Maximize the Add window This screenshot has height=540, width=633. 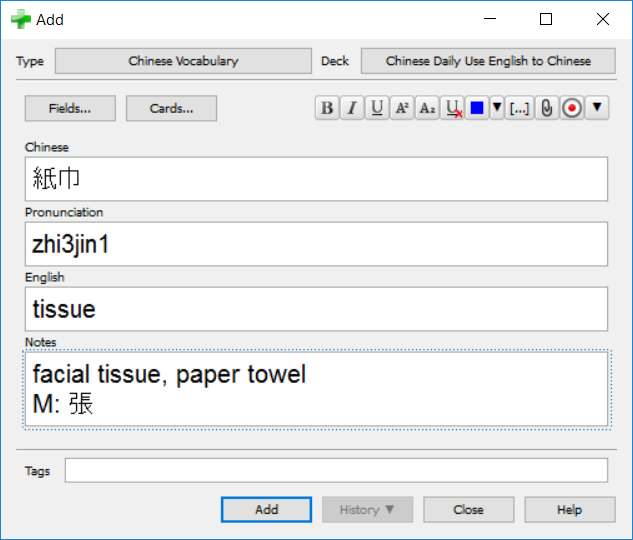tap(546, 19)
